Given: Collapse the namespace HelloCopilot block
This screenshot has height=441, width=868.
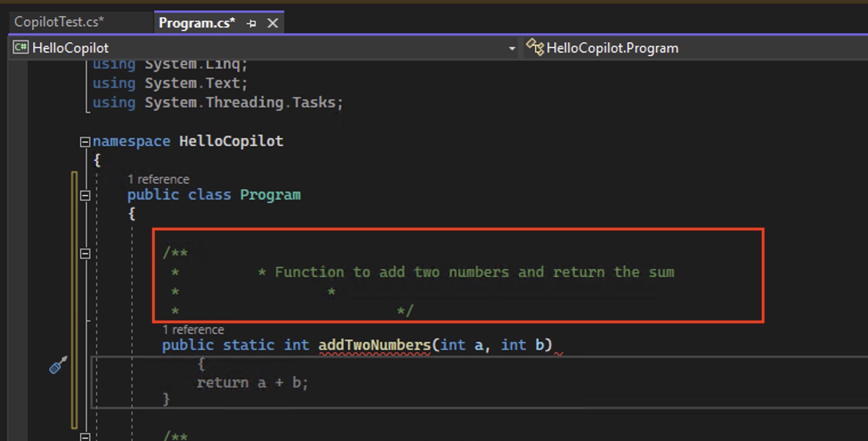Looking at the screenshot, I should pyautogui.click(x=85, y=141).
